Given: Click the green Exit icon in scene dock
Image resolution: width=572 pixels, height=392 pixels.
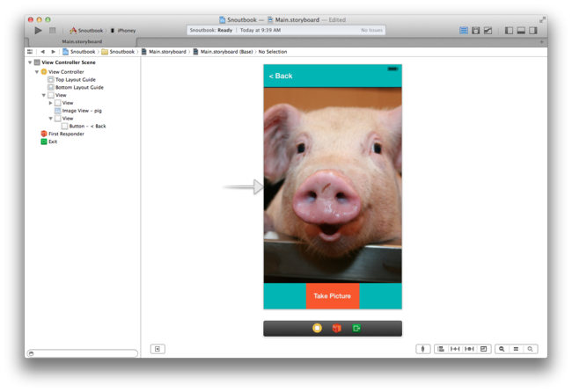Looking at the screenshot, I should point(356,328).
